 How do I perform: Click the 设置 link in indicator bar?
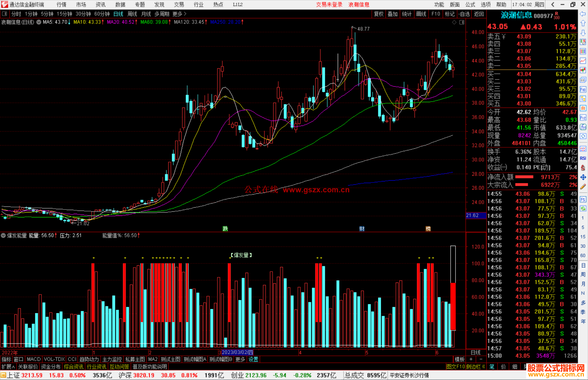tap(253, 359)
